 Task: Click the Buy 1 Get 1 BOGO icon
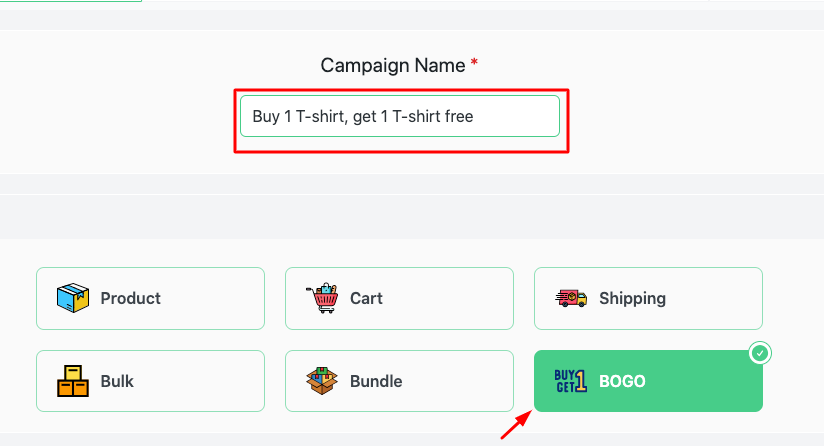pyautogui.click(x=571, y=381)
